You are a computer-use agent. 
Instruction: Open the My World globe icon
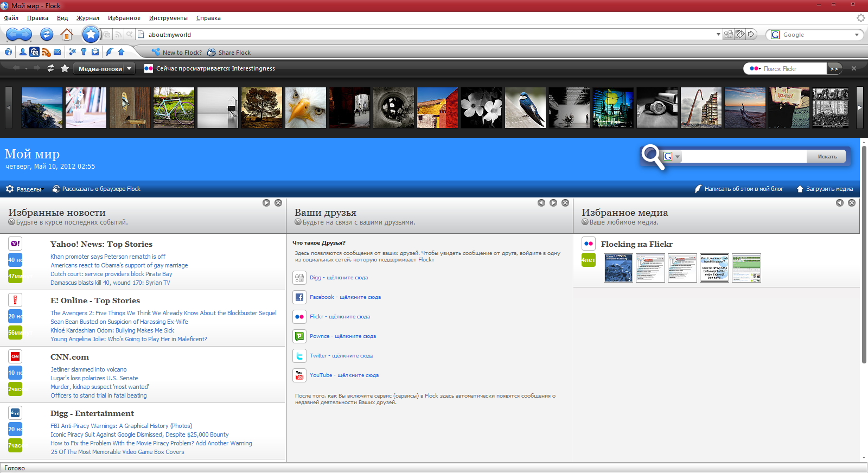point(8,52)
